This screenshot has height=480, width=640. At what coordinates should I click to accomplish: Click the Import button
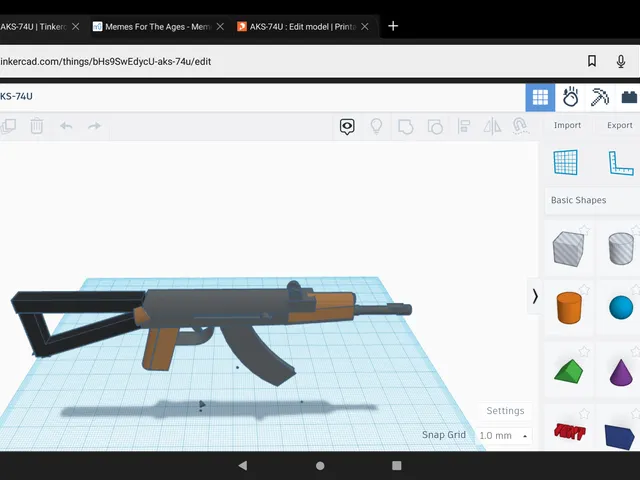pyautogui.click(x=567, y=125)
